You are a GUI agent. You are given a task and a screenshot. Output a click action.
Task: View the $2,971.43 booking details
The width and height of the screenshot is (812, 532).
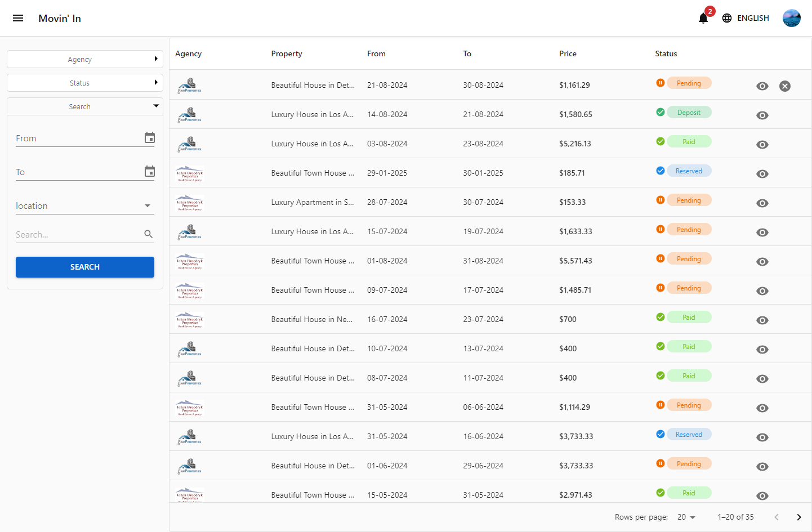click(x=762, y=495)
